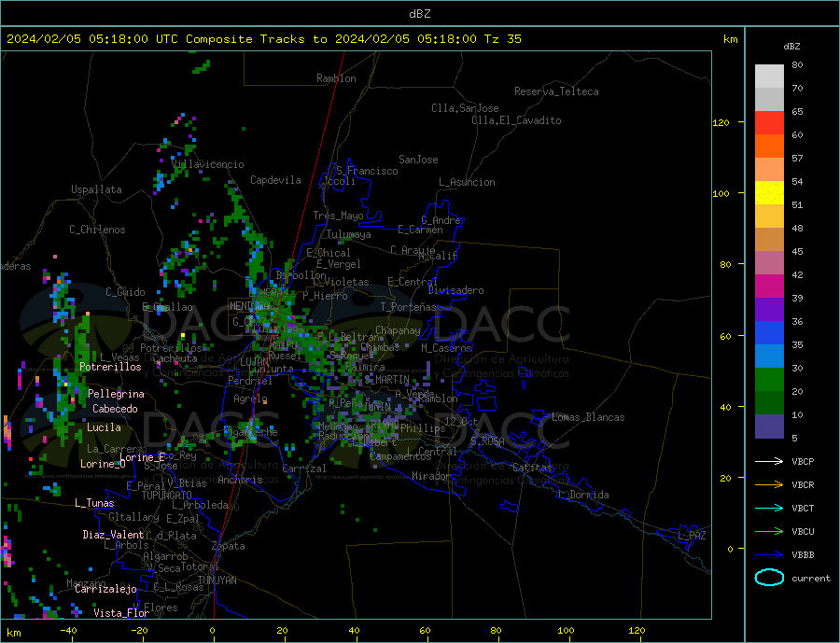This screenshot has width=840, height=643.
Task: Click the L_Tunas station label
Action: coord(94,503)
